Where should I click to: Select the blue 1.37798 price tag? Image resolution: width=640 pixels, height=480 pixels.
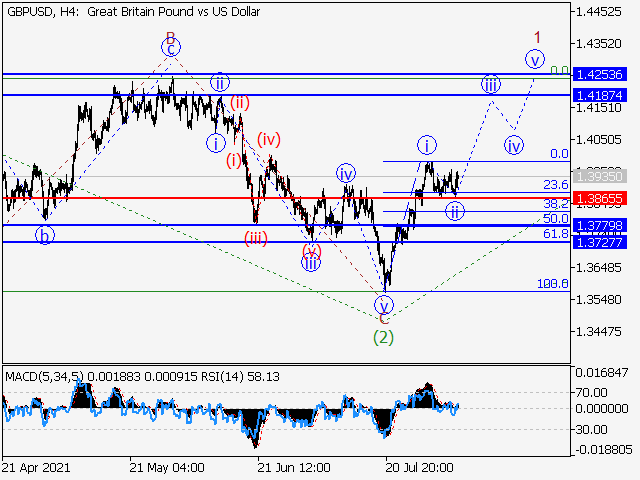click(x=600, y=225)
